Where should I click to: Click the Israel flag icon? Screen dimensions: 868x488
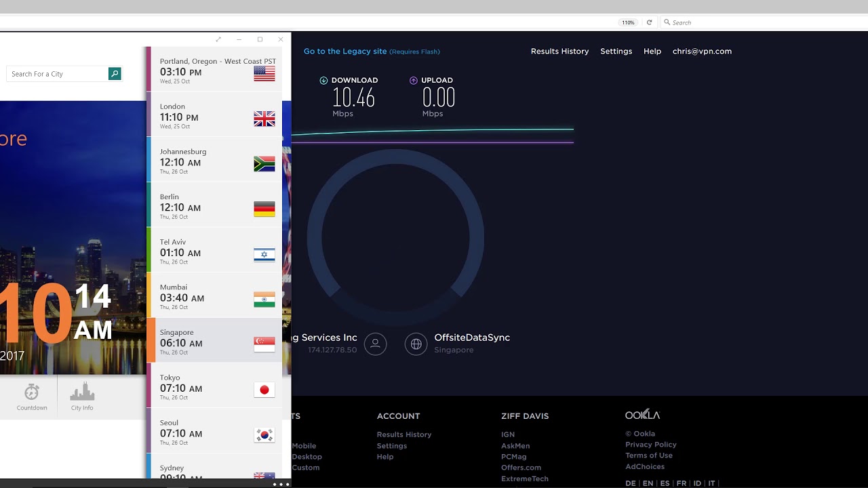[x=264, y=254]
